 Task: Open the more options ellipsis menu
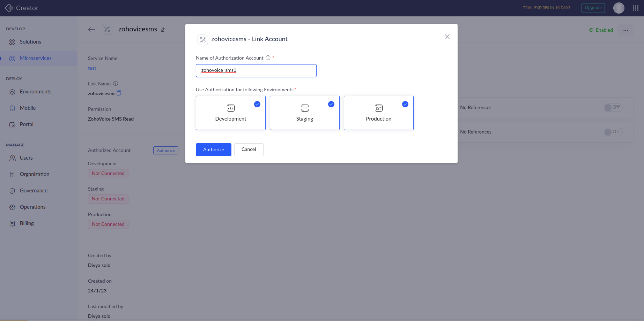(626, 30)
